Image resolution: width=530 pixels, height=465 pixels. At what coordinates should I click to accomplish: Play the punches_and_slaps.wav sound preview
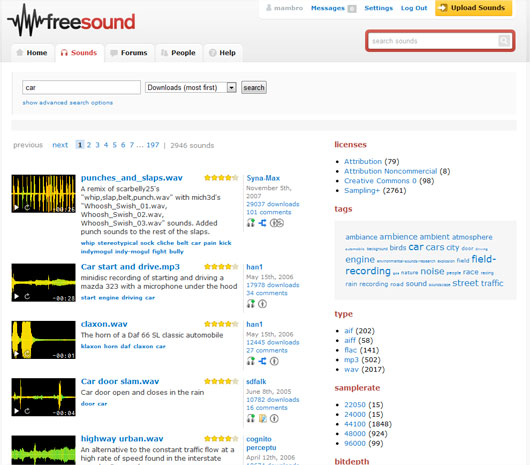(x=16, y=208)
